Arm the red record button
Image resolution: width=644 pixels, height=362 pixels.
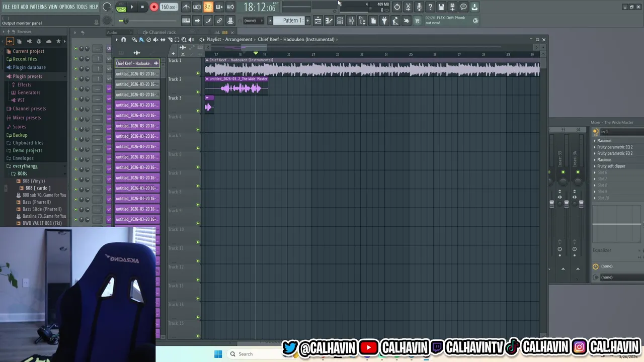(x=154, y=7)
